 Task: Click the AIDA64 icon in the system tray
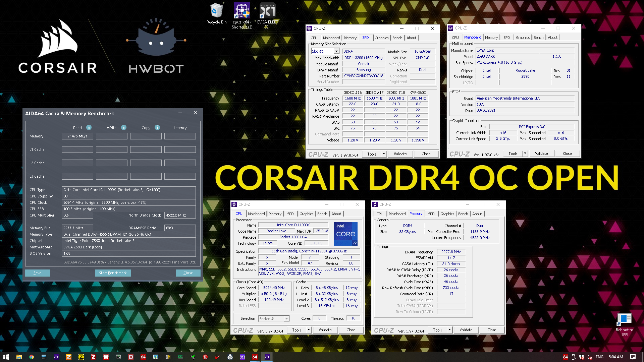(565, 357)
